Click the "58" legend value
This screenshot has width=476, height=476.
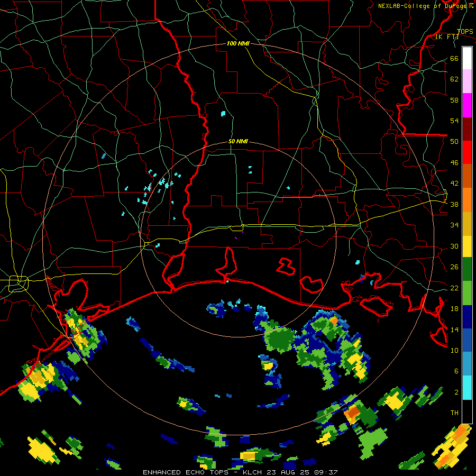(454, 100)
